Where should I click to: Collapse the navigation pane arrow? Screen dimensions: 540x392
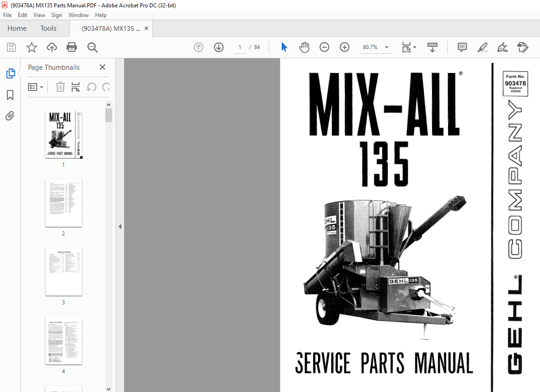click(120, 227)
